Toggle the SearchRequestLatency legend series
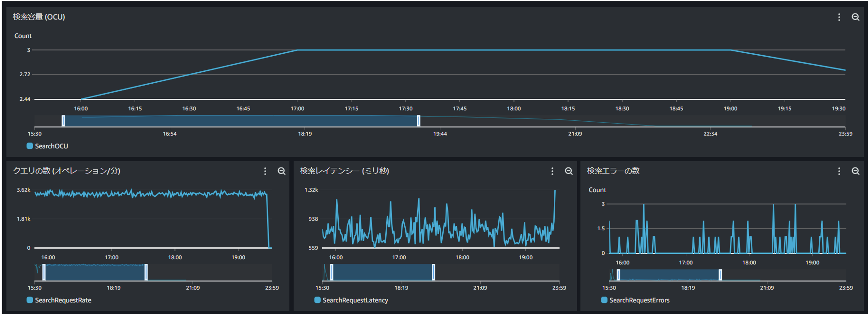Image resolution: width=868 pixels, height=314 pixels. 355,300
